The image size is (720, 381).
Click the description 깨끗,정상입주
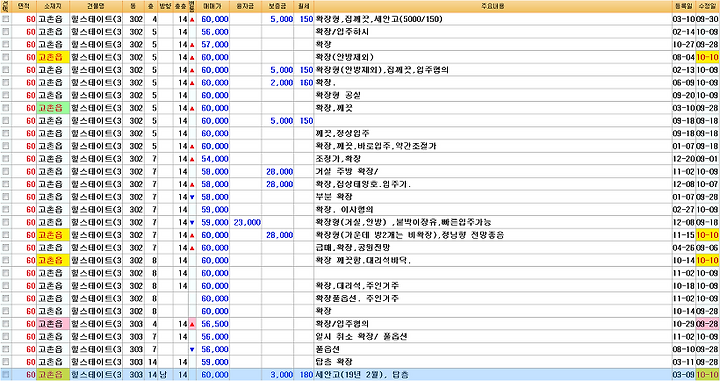pos(342,134)
